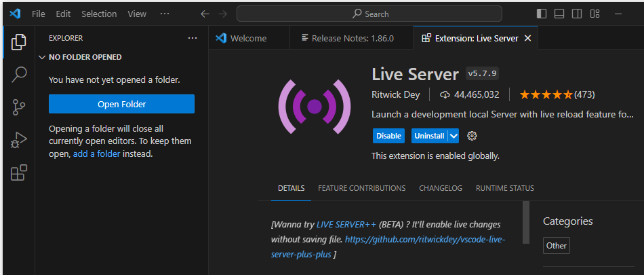Click the Disable button
Screen dimensions: 644x275
click(x=388, y=136)
